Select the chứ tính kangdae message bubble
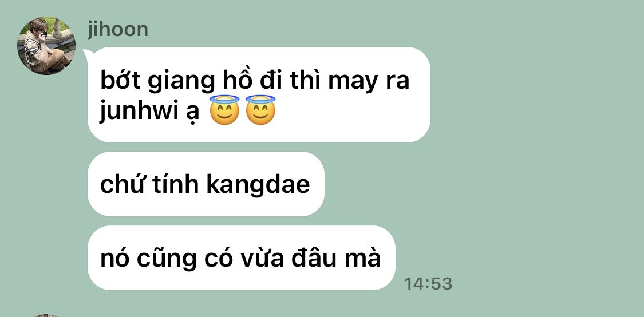The image size is (644, 317). pyautogui.click(x=206, y=184)
